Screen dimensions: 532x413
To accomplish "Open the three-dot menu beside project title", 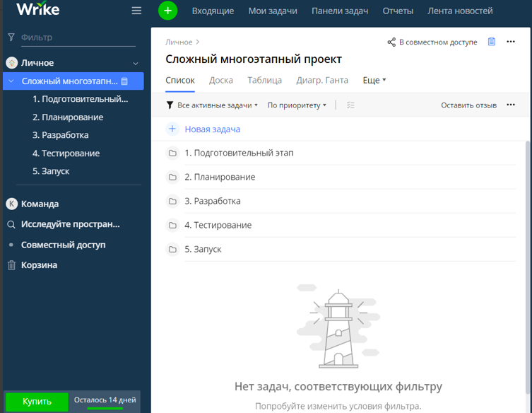I will 511,42.
